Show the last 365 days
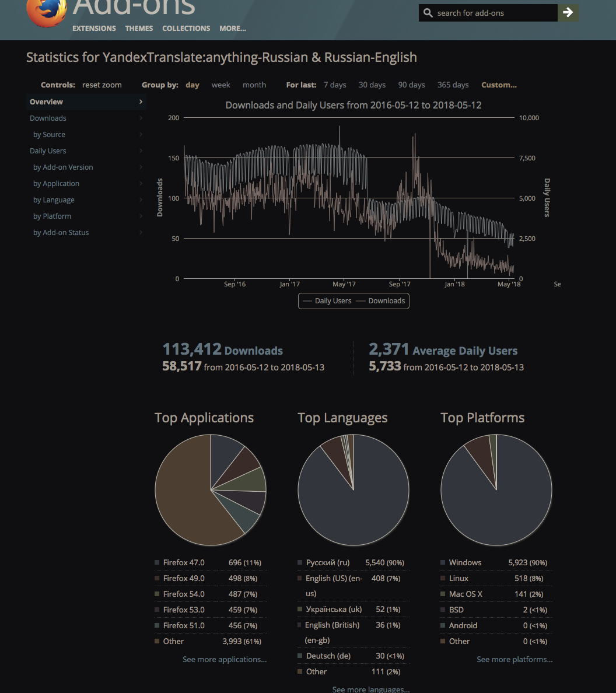 [x=453, y=85]
